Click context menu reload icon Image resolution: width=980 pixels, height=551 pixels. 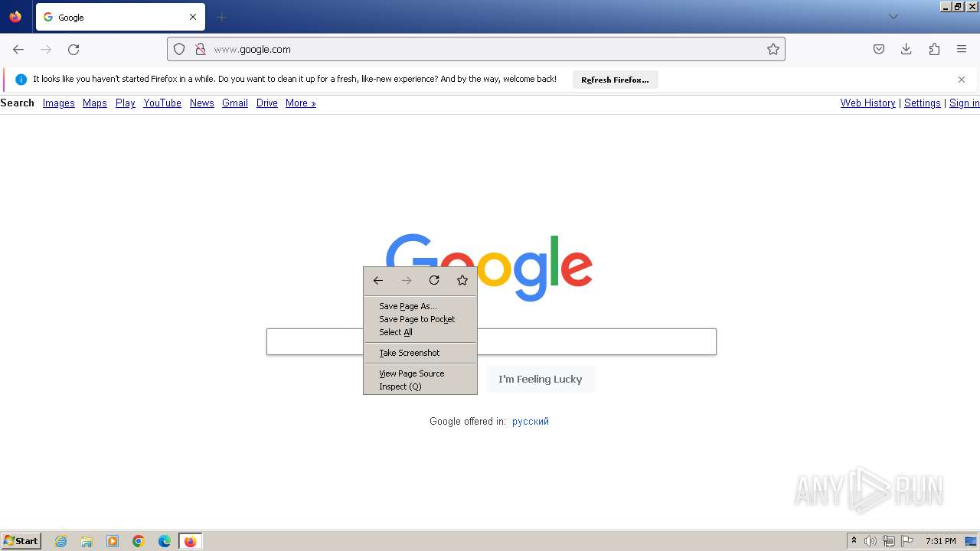pyautogui.click(x=434, y=280)
